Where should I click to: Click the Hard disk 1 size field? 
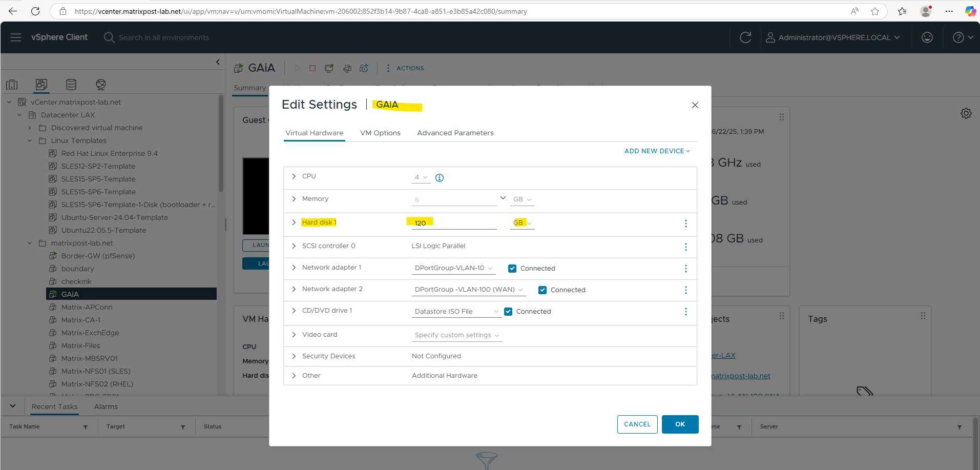click(x=454, y=223)
